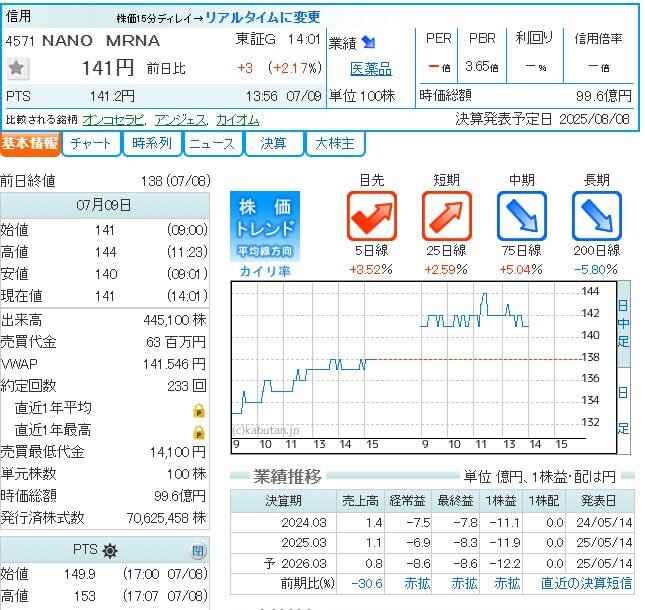Viewport: 645px width, 610px height.
Task: Select the 2024.03 fiscal period row
Action: pyautogui.click(x=432, y=522)
